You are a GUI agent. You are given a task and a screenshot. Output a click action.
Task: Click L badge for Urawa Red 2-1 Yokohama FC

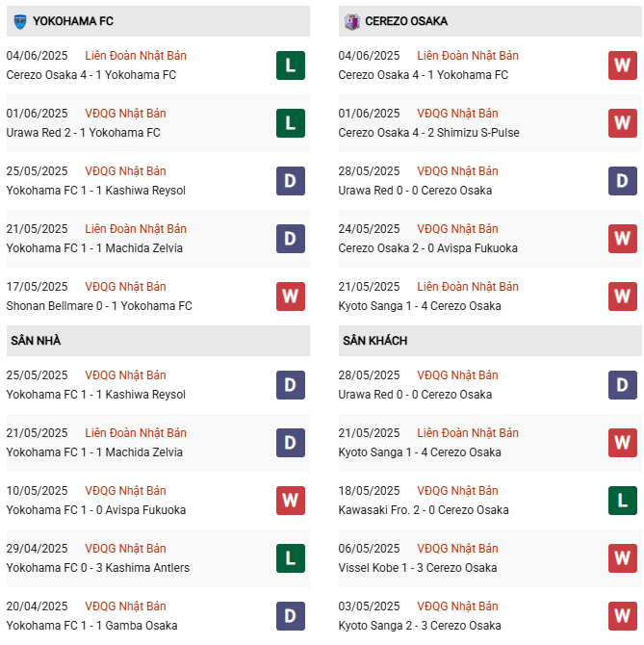(290, 123)
